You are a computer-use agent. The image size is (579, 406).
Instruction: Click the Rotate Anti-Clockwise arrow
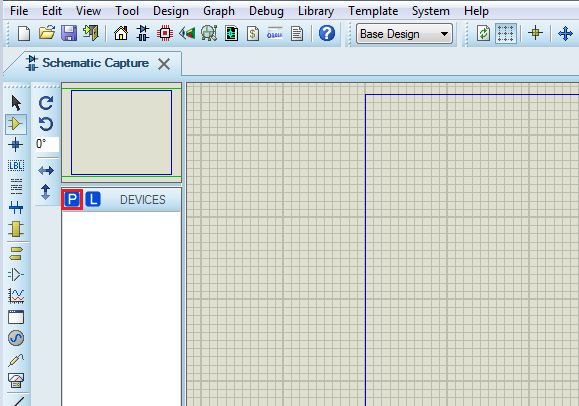click(46, 124)
